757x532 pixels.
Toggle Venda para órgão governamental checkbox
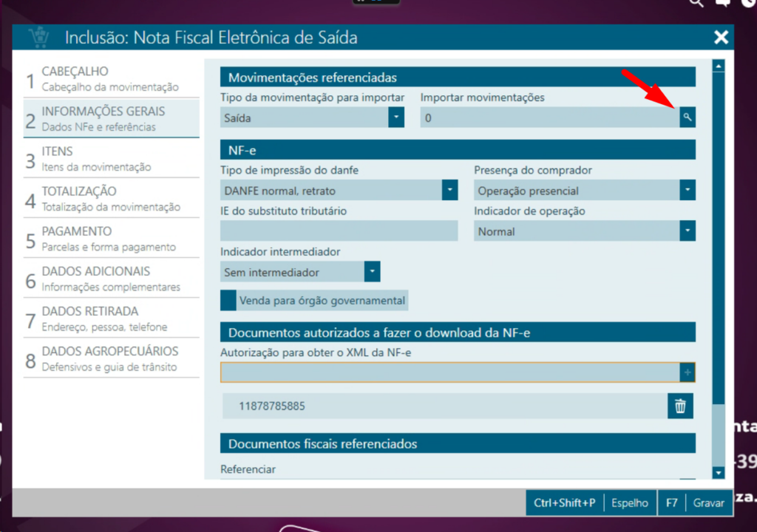pos(229,301)
